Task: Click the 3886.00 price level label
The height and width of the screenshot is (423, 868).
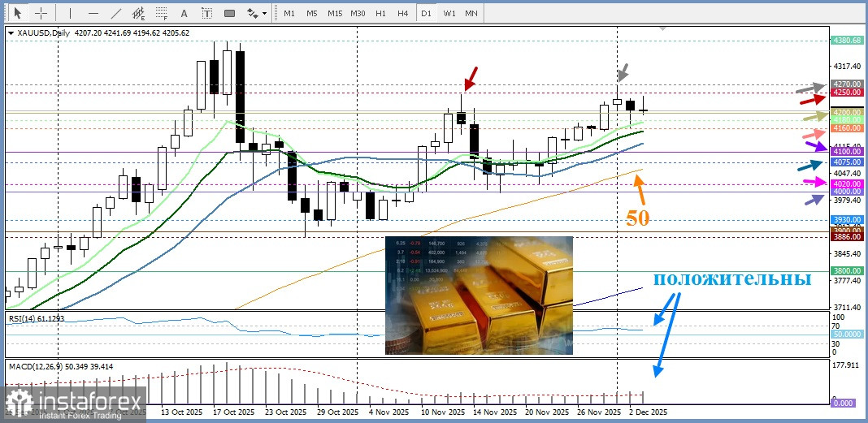Action: pos(846,236)
